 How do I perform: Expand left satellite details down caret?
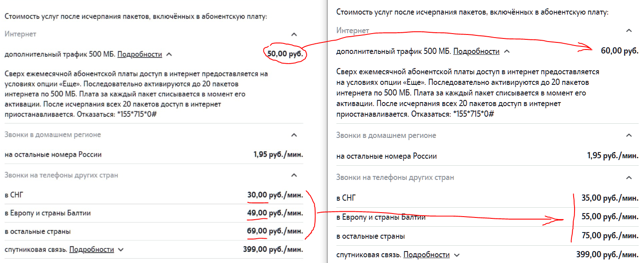click(x=121, y=250)
